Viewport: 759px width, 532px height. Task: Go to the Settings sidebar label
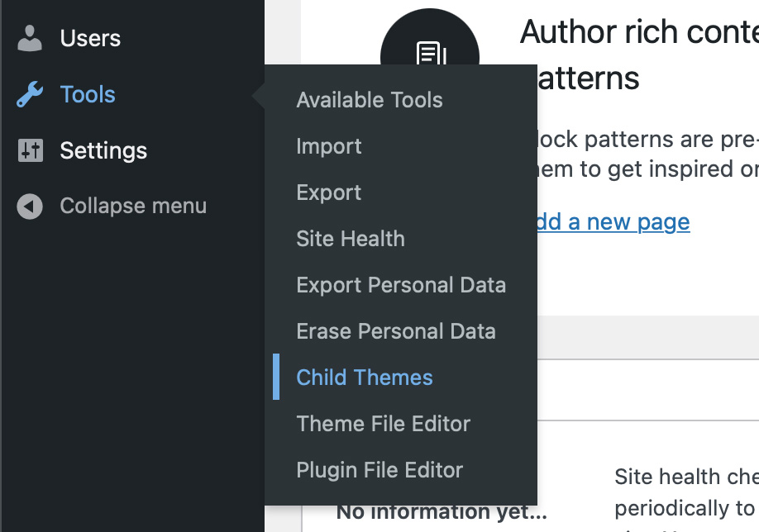click(x=103, y=150)
